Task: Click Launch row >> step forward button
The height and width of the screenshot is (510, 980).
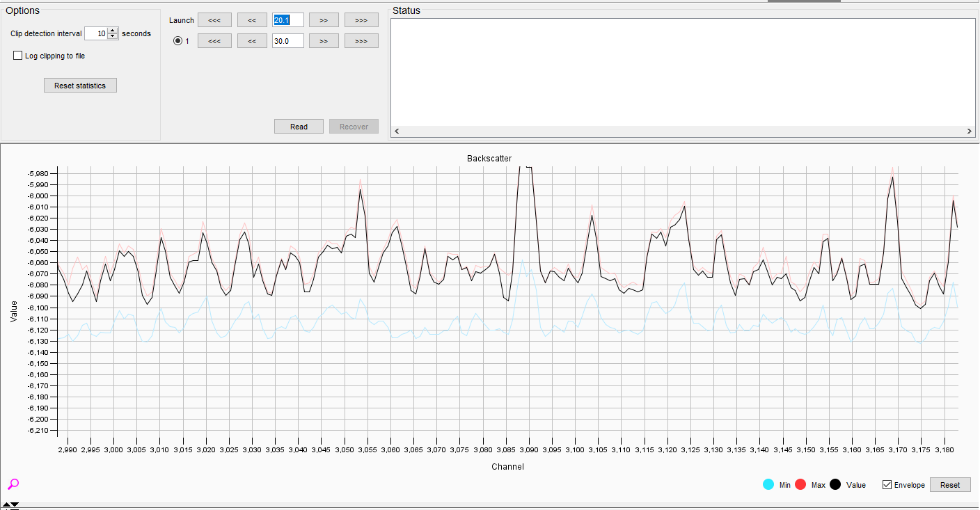Action: click(324, 20)
